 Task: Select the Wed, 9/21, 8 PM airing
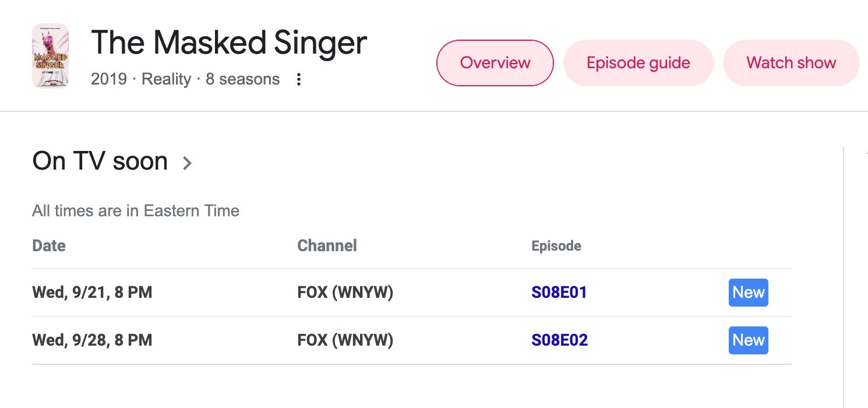(x=92, y=293)
